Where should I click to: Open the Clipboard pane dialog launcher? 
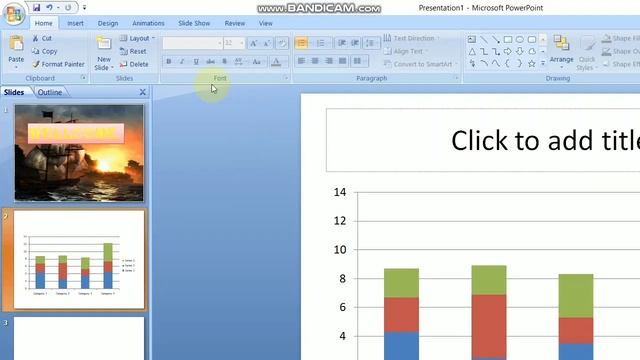point(83,78)
